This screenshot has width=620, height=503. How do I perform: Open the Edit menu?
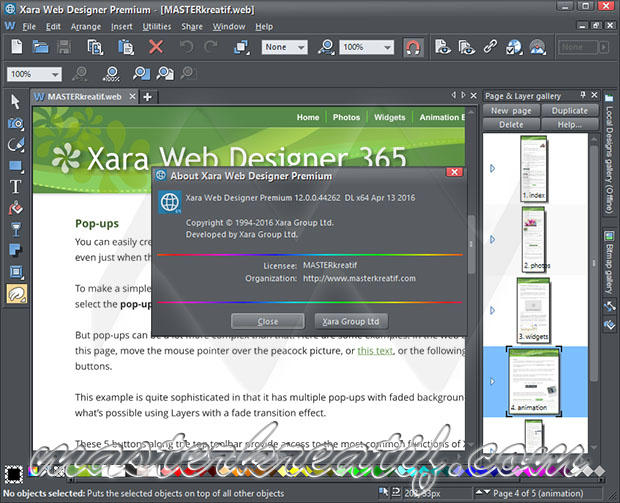pyautogui.click(x=53, y=26)
